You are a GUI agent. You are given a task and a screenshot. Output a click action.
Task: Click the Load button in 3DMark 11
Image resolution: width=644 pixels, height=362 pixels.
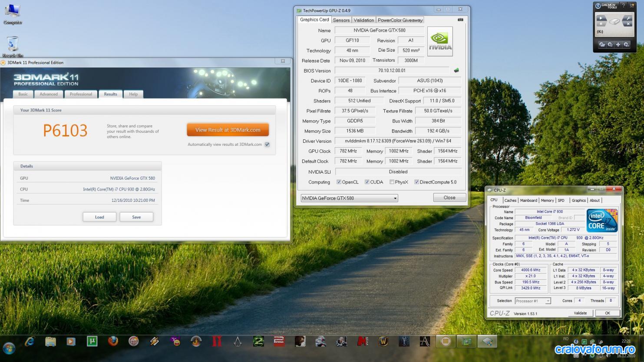click(99, 217)
